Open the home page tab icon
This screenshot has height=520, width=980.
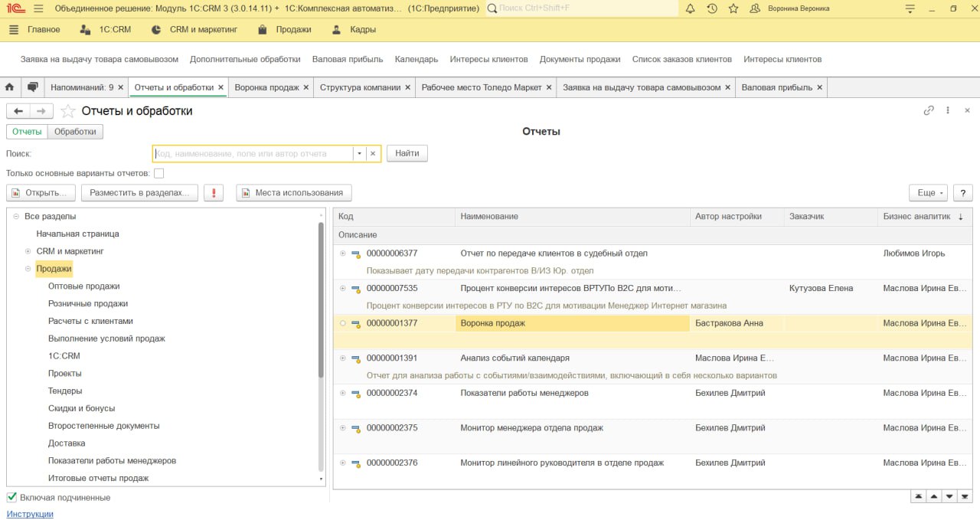[x=10, y=87]
